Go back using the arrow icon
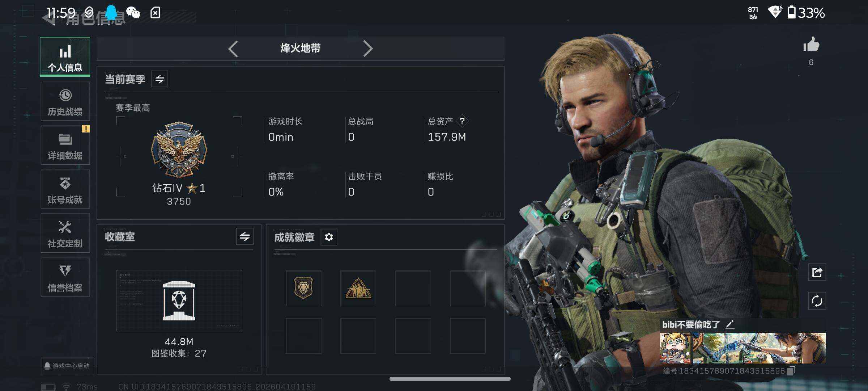Screen dimensions: 868x391 [49, 17]
